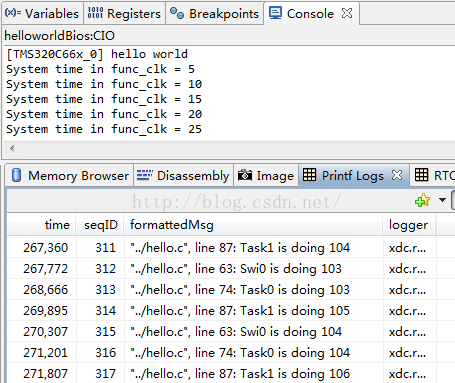
Task: Click the Image camera icon
Action: [x=245, y=175]
